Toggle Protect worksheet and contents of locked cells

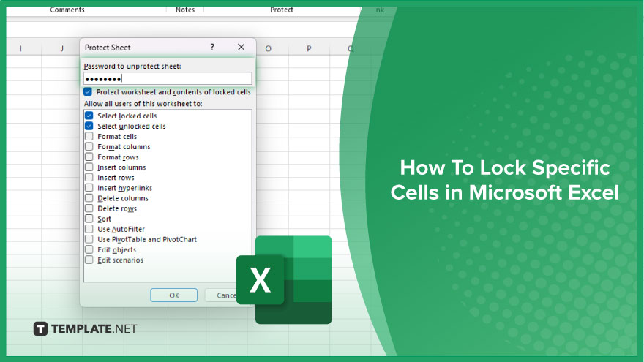point(88,92)
